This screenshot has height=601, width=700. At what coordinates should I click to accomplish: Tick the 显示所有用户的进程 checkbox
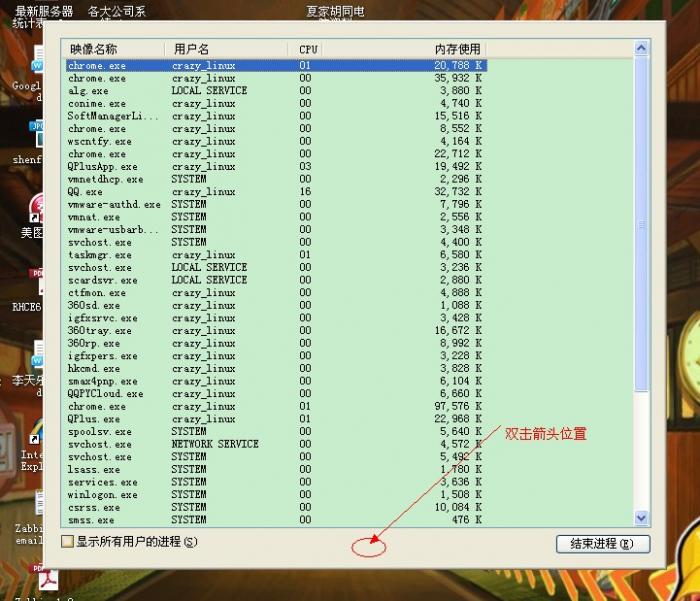pos(67,542)
